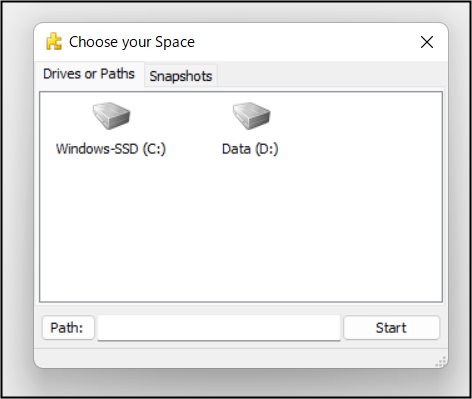Click the yellow puzzle piece app icon
The image size is (472, 399).
54,42
